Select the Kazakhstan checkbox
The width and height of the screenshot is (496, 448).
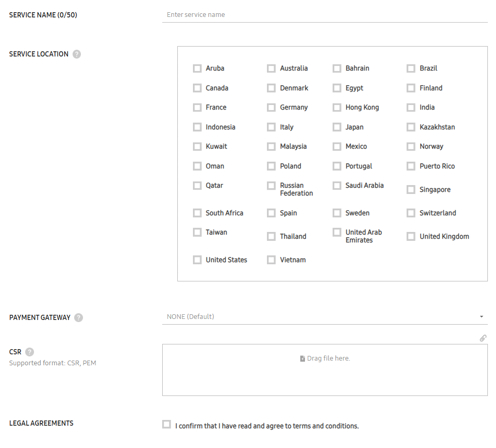click(x=411, y=127)
